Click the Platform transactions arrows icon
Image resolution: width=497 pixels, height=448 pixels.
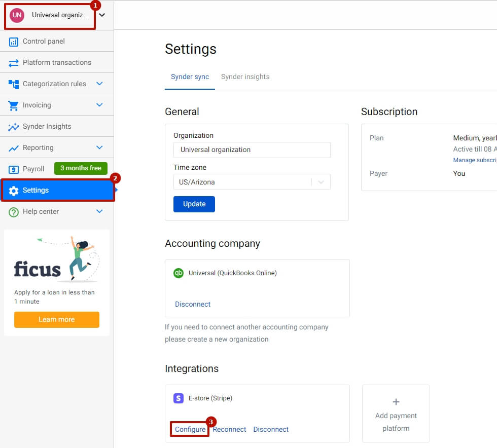click(x=13, y=63)
